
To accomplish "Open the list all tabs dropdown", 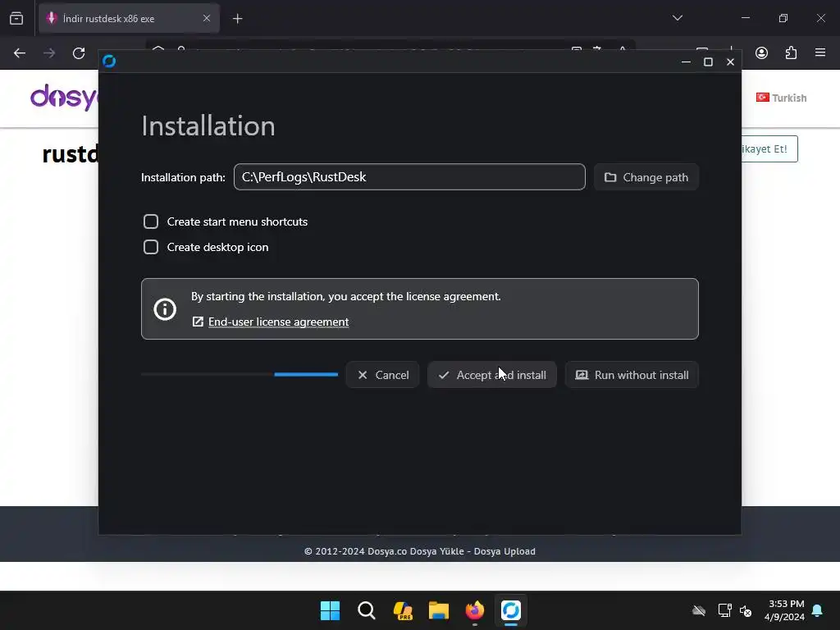I will pyautogui.click(x=678, y=18).
